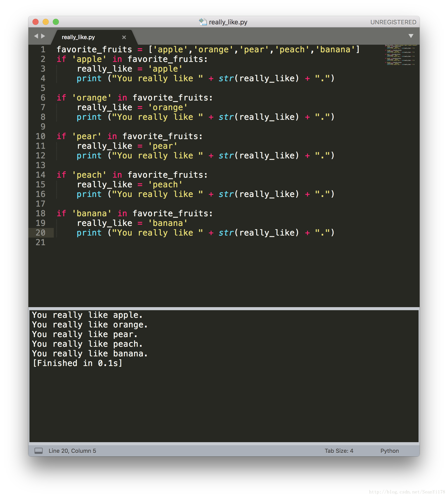
Task: Click line number 20 in gutter
Action: coord(41,233)
